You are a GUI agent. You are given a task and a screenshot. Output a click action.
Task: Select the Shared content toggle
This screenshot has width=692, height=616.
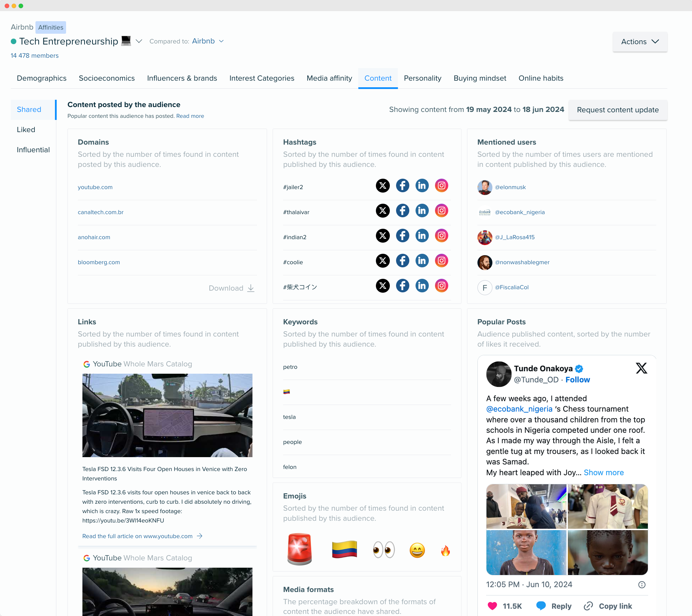click(29, 109)
